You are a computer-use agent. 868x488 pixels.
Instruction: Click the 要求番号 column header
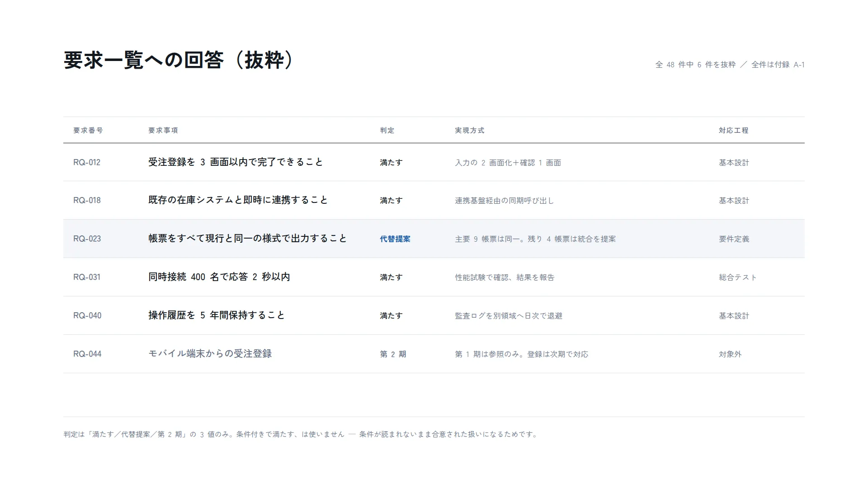(x=88, y=130)
